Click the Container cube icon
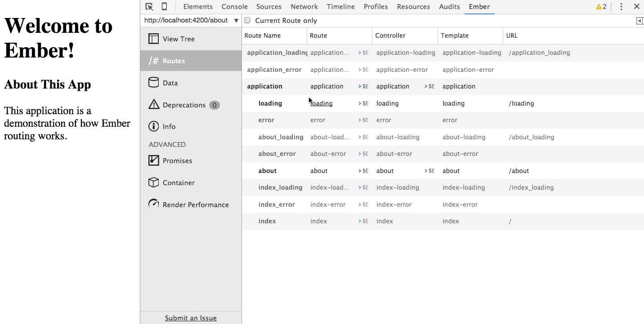 153,182
